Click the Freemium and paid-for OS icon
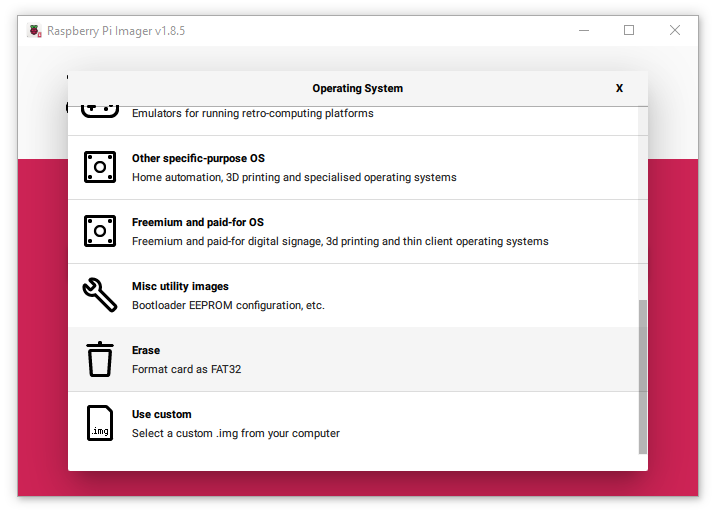 (100, 231)
